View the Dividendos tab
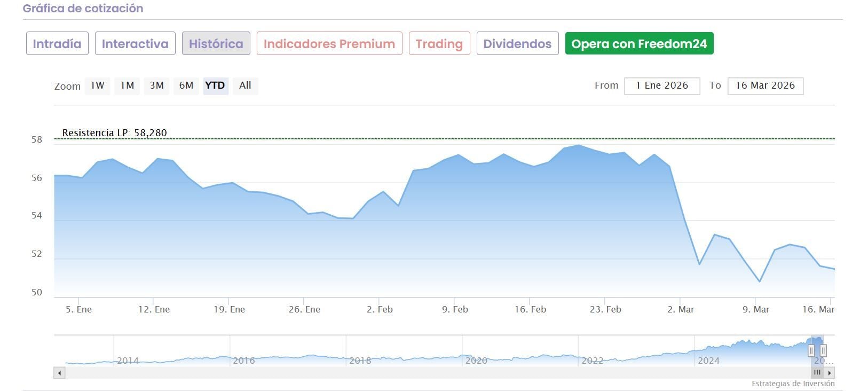This screenshot has width=868, height=391. coord(517,44)
